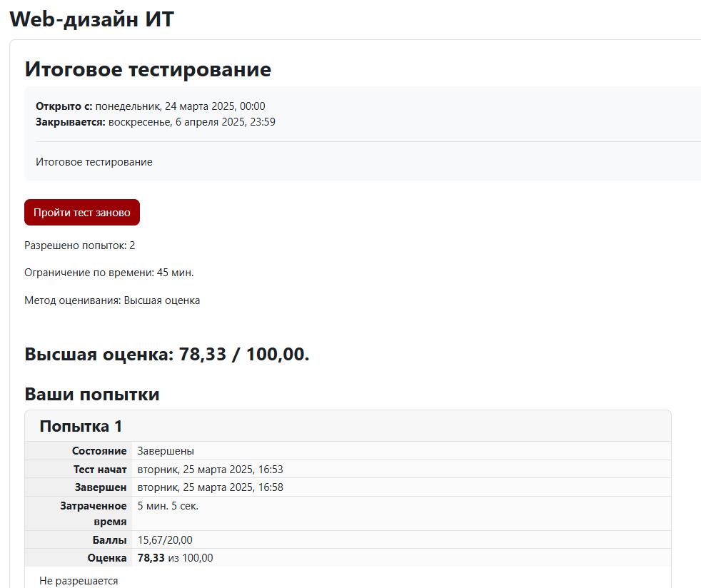Click the 'Не разрешается' text
The width and height of the screenshot is (701, 588).
click(x=79, y=580)
